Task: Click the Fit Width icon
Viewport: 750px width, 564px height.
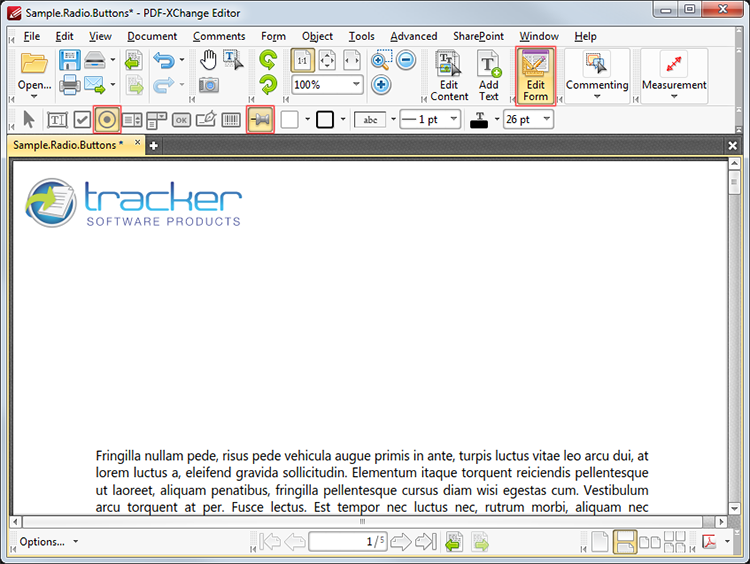Action: click(352, 60)
